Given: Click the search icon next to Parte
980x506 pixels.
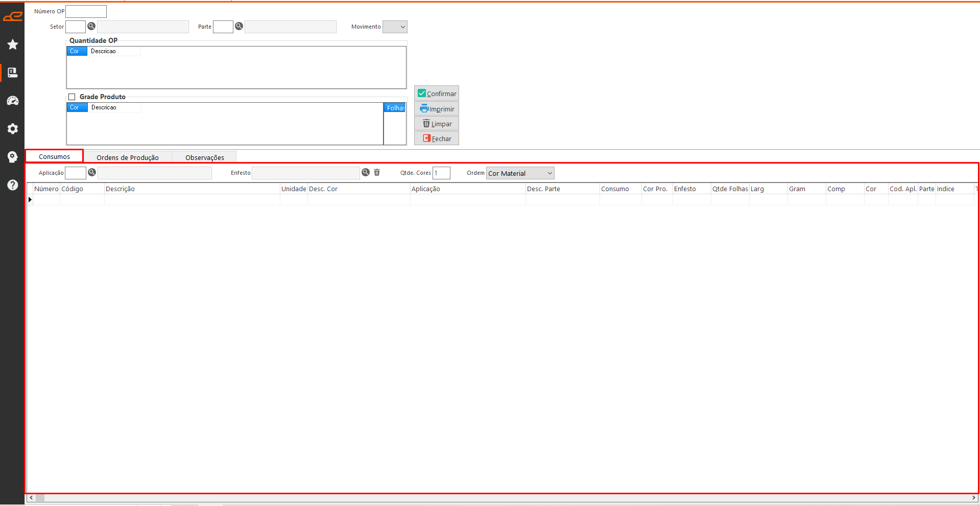Looking at the screenshot, I should 239,27.
